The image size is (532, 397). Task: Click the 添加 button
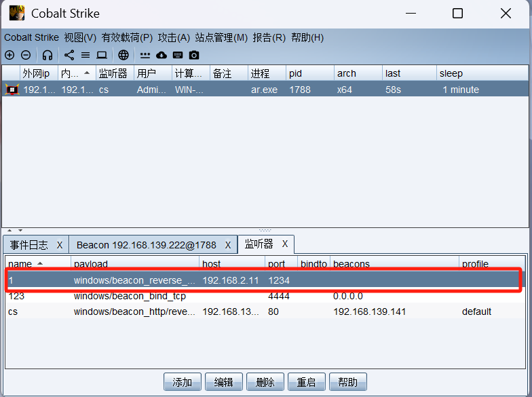coord(183,382)
